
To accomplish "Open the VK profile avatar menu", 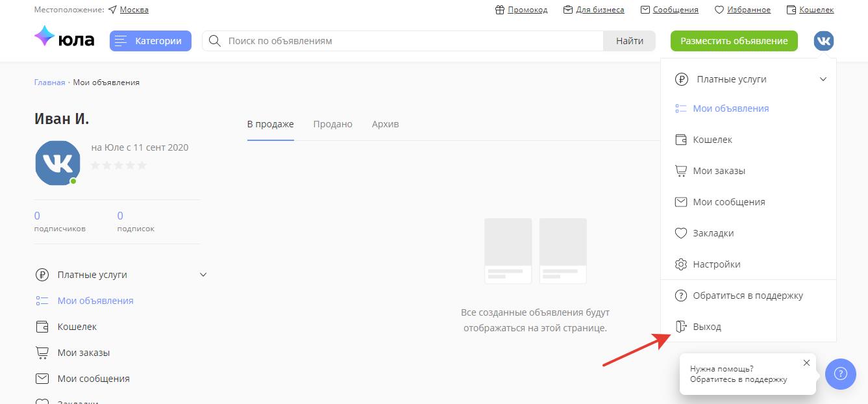I will point(823,41).
